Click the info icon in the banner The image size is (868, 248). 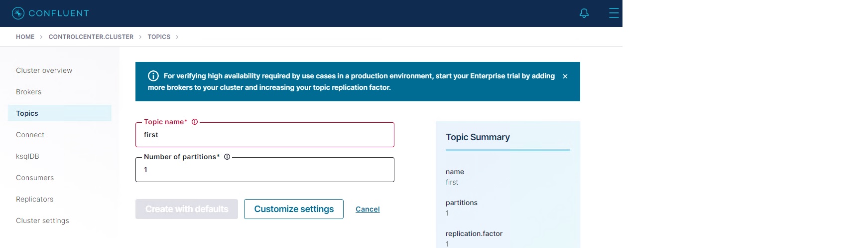[x=153, y=76]
